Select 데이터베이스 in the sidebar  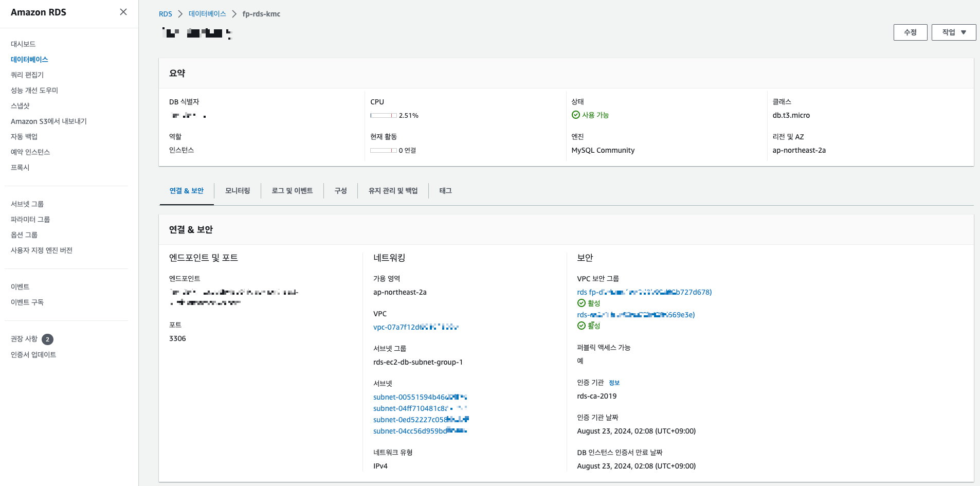pos(29,60)
